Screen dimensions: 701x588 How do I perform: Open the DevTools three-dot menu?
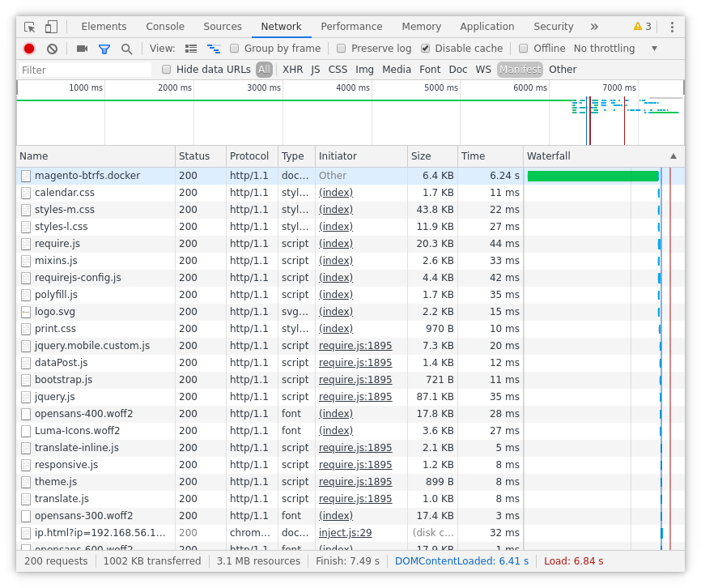click(672, 27)
